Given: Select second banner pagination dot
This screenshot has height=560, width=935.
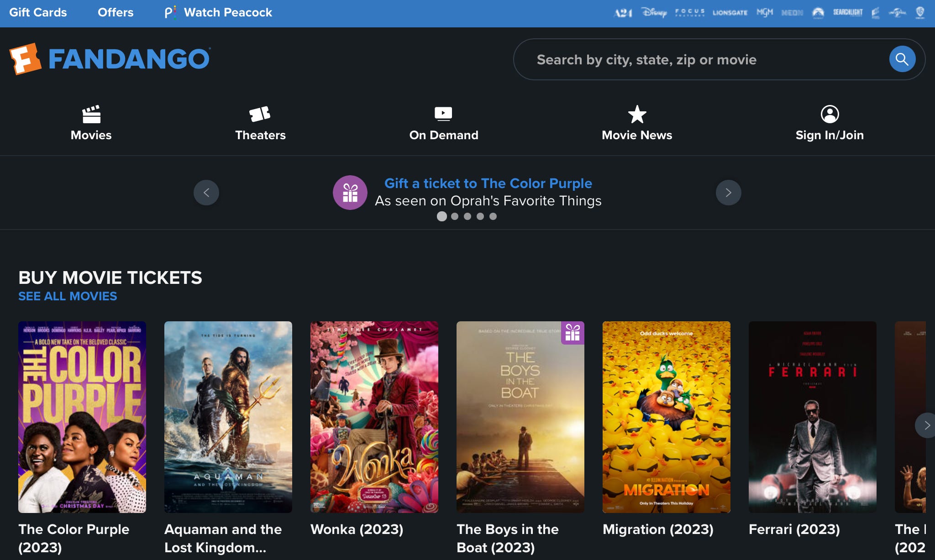Looking at the screenshot, I should pos(455,216).
